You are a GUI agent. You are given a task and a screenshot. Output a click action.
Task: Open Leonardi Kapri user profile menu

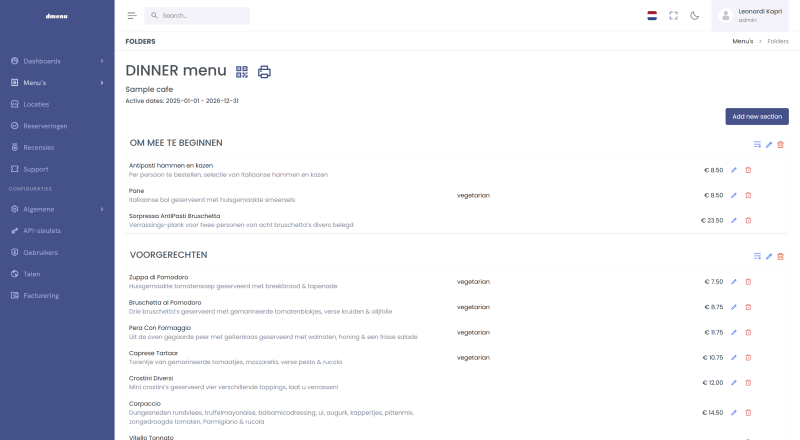tap(755, 15)
